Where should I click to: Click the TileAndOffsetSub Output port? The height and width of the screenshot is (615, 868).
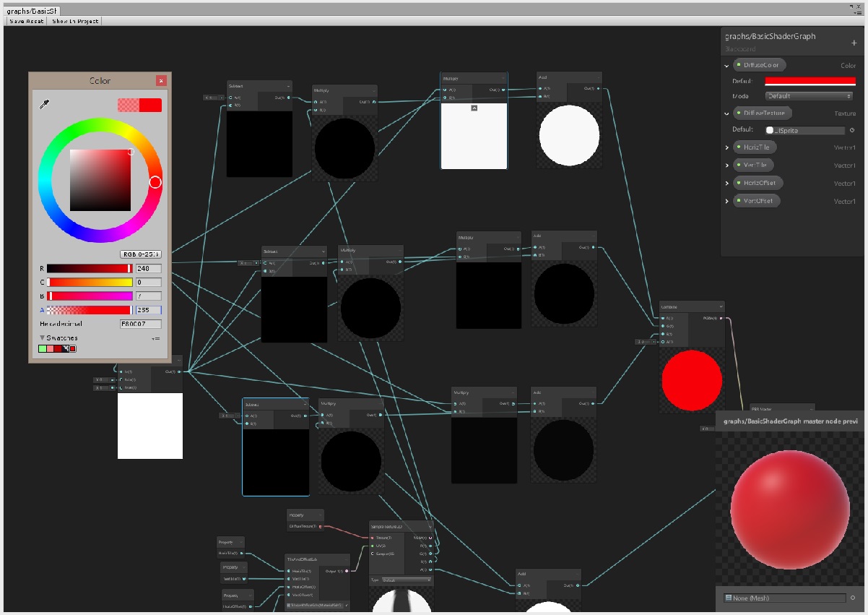(x=347, y=571)
